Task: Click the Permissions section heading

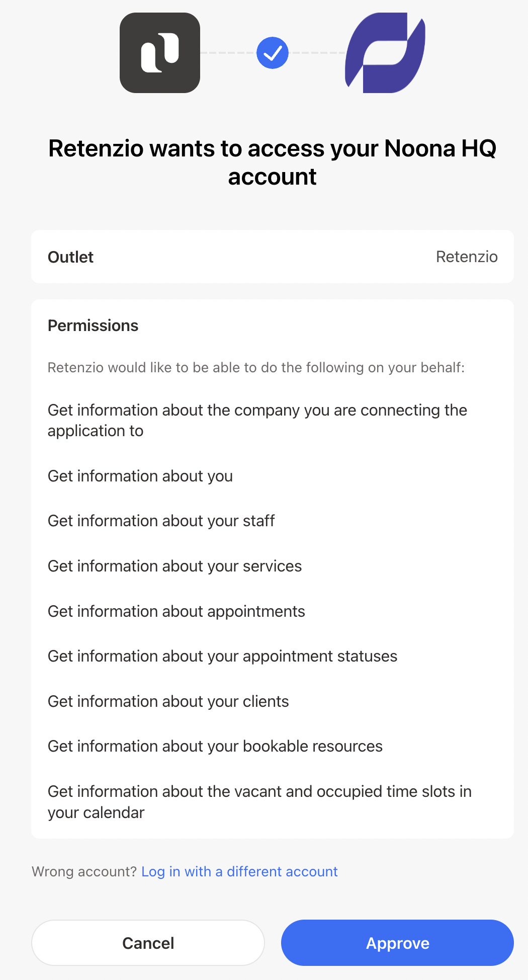Action: (x=93, y=325)
